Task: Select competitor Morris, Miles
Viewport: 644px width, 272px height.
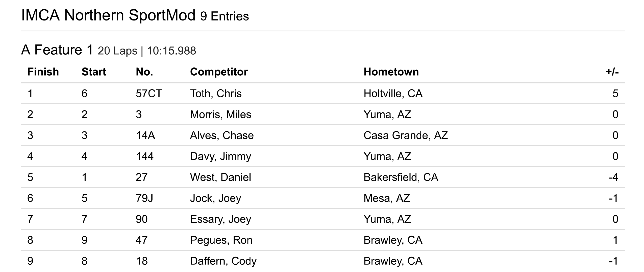Action: click(x=220, y=115)
